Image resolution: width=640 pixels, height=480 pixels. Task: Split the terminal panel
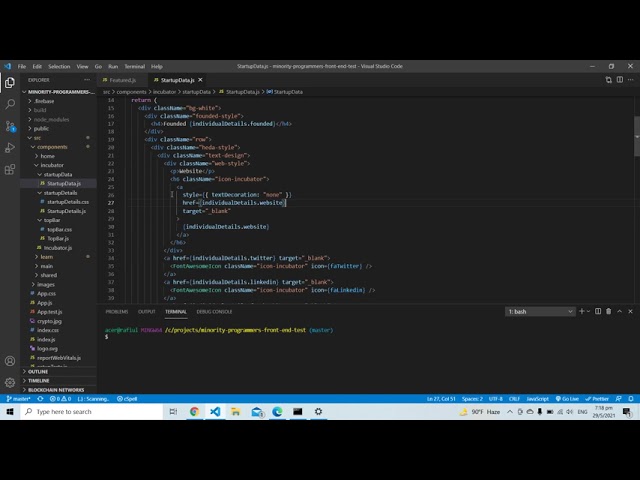598,311
